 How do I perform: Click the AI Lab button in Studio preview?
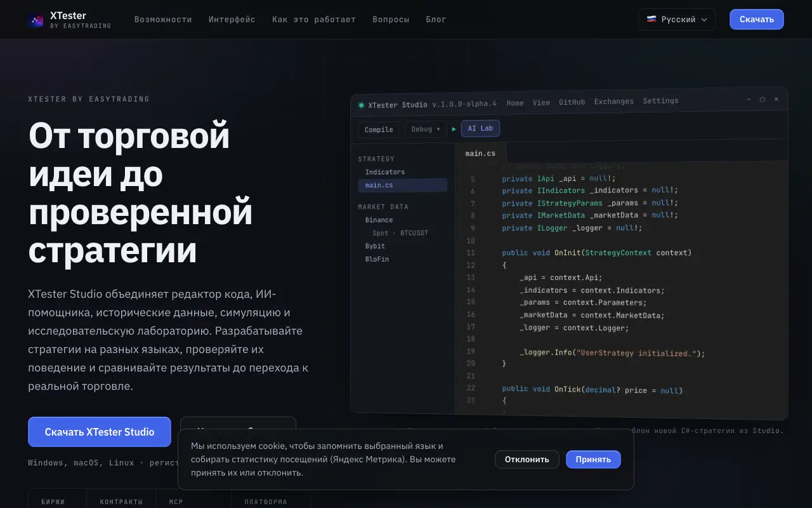480,128
